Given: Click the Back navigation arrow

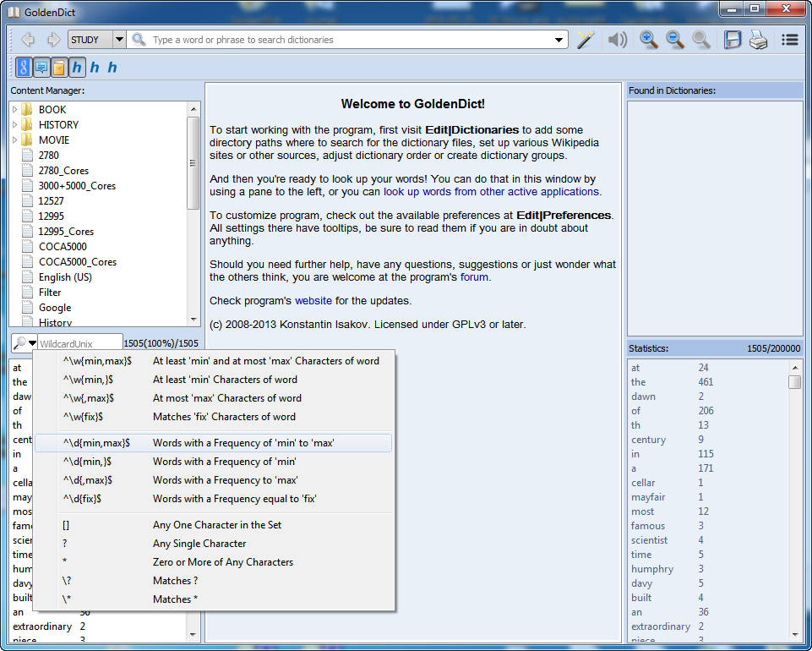Looking at the screenshot, I should 28,40.
